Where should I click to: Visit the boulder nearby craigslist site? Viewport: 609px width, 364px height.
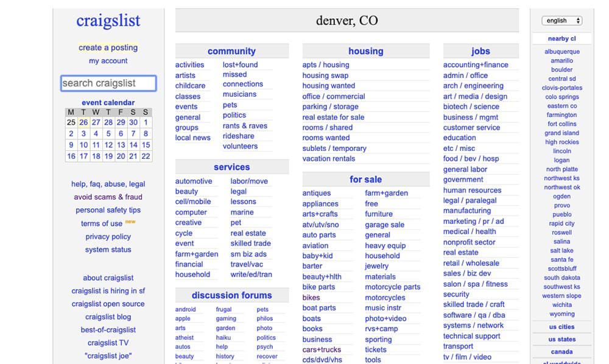point(561,70)
